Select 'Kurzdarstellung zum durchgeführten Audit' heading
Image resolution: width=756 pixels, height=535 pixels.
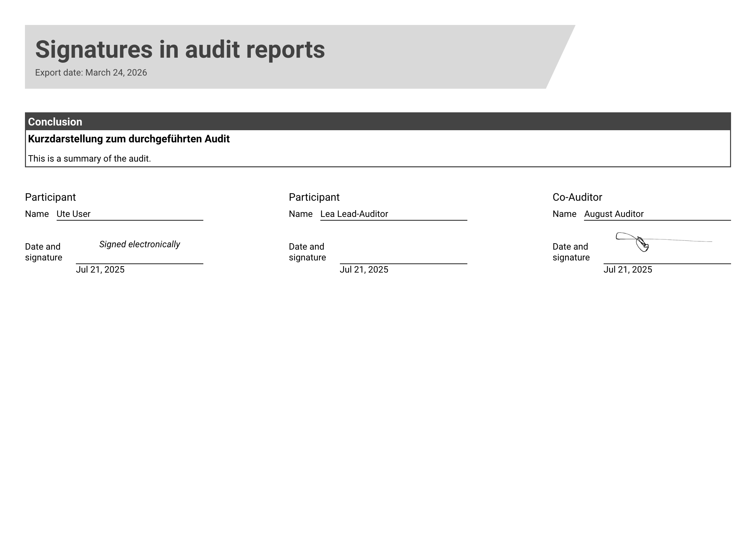pos(128,139)
